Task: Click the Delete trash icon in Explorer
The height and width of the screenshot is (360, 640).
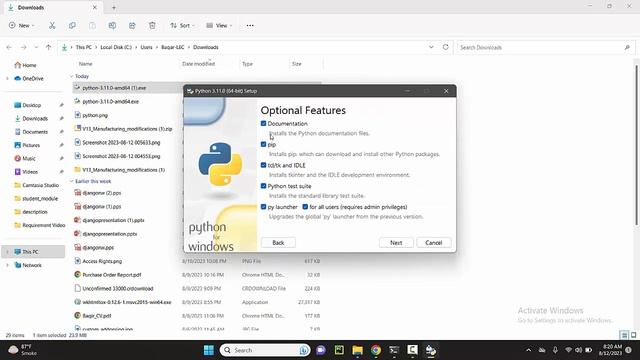Action: [152, 25]
